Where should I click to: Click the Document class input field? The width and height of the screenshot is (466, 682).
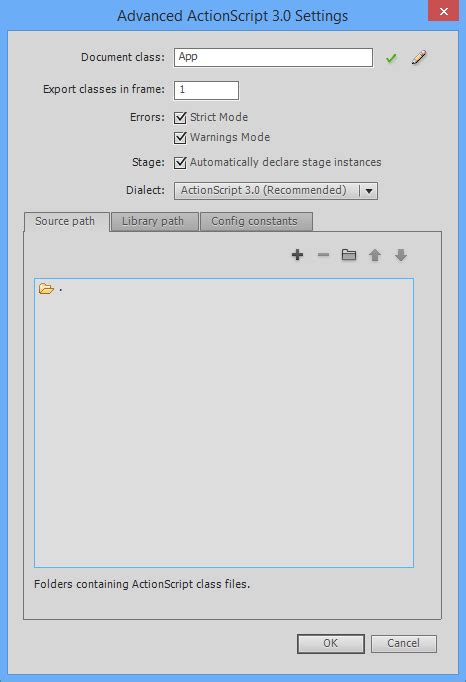coord(273,57)
